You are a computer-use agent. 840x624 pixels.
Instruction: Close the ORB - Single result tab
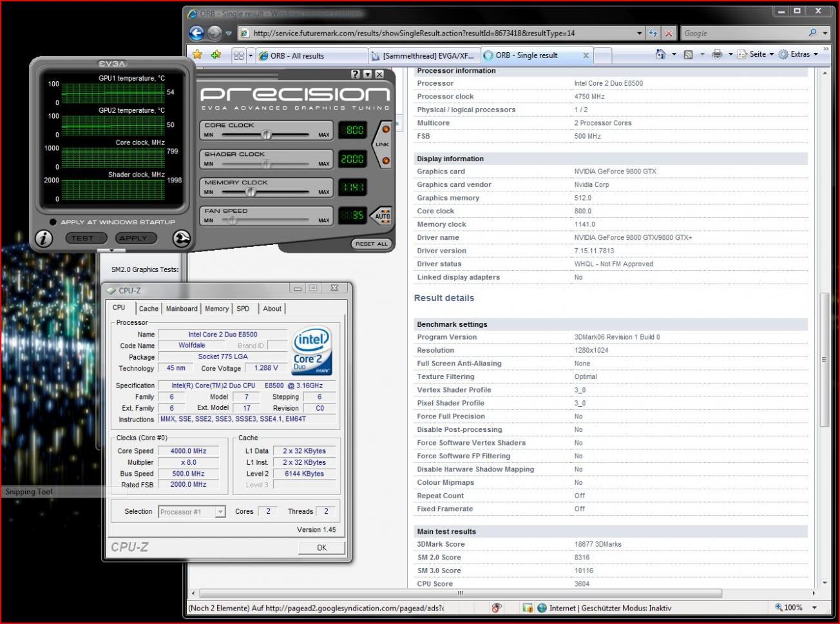(586, 55)
